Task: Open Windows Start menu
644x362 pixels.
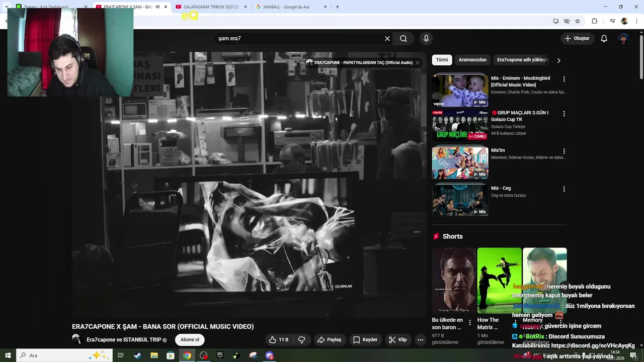Action: click(x=8, y=355)
